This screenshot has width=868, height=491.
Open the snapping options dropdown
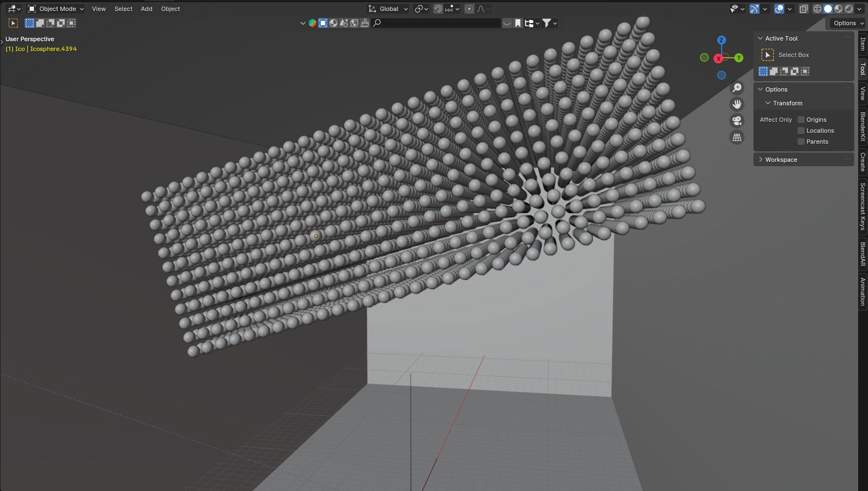coord(452,9)
